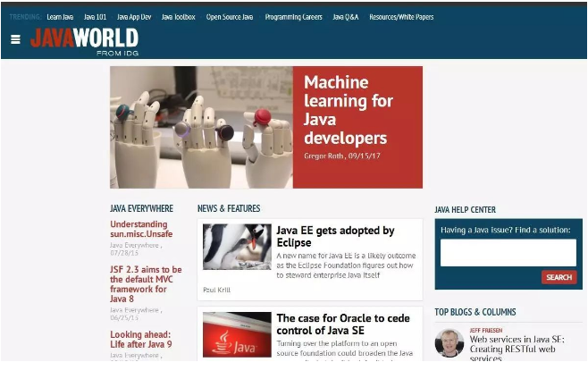Select Java 101 in trending bar
588x379 pixels.
pos(95,17)
